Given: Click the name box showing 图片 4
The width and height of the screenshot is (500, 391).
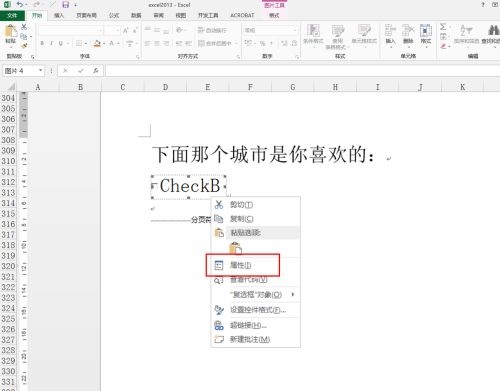Looking at the screenshot, I should tap(19, 71).
